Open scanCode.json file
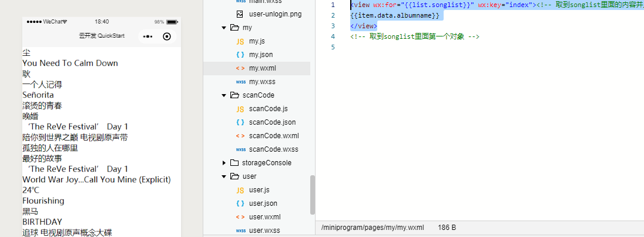The image size is (644, 237). click(272, 122)
